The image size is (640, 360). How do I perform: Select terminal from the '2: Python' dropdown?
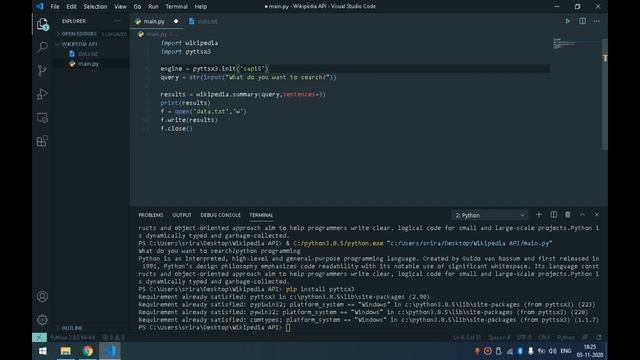coord(489,215)
